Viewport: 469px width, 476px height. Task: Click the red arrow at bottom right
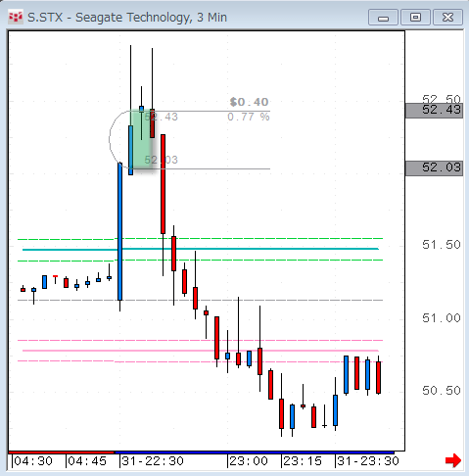453,460
